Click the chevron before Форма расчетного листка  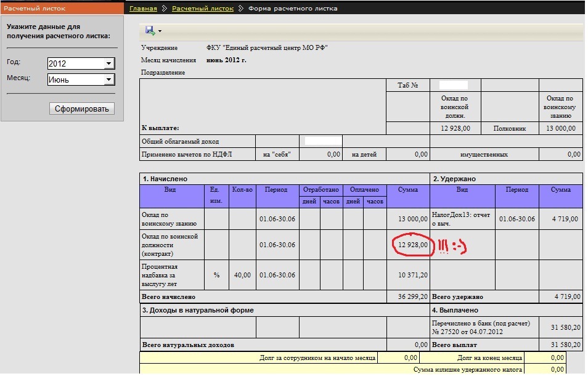240,9
